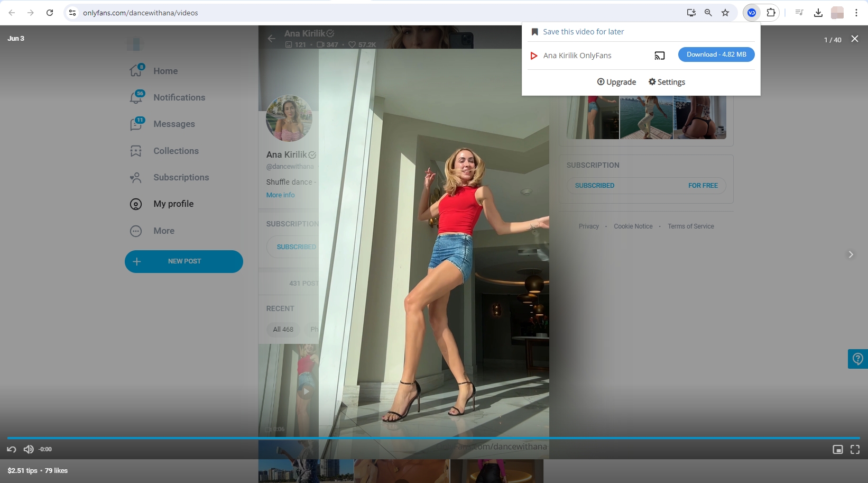Switch to the Home sidebar tab

[x=165, y=70]
